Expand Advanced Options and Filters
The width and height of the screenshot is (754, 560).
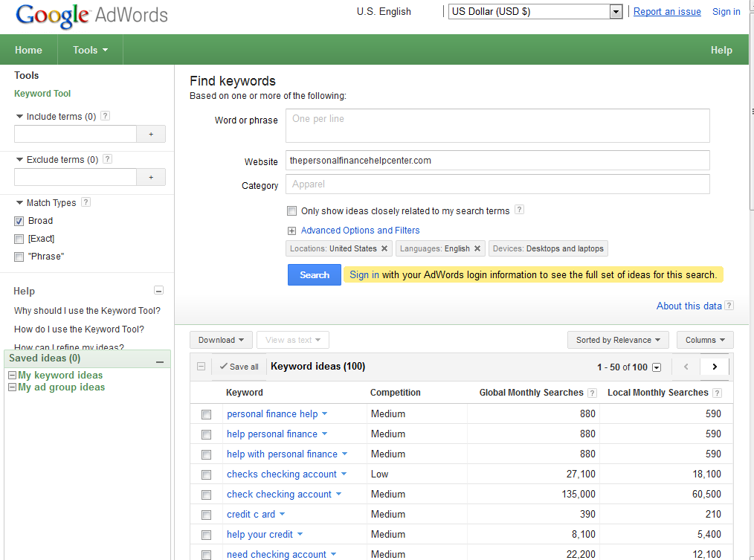[360, 231]
